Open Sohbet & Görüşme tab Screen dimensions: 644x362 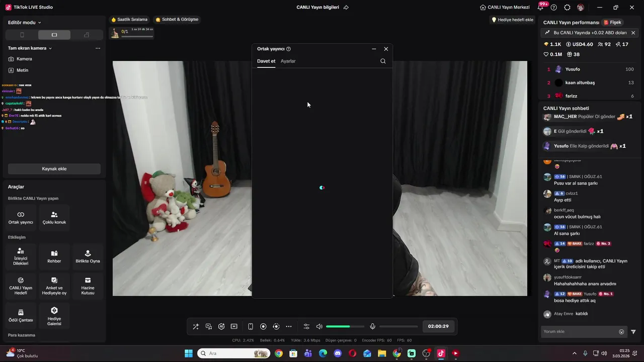click(177, 20)
